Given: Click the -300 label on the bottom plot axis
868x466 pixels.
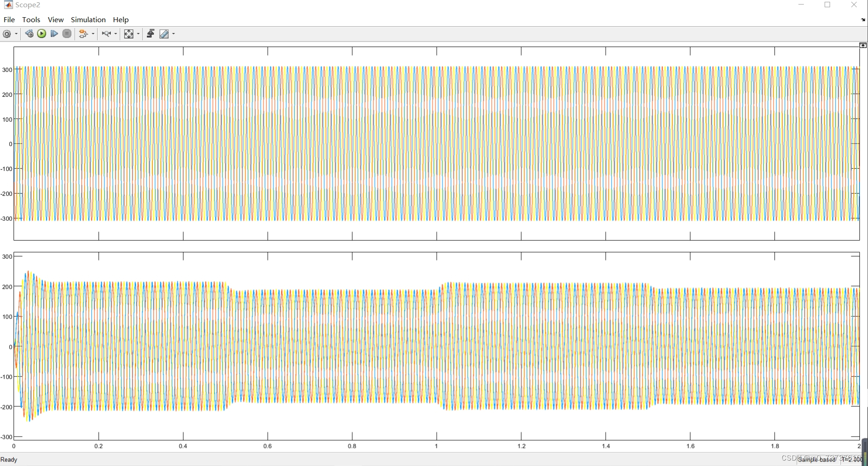Looking at the screenshot, I should pos(6,437).
